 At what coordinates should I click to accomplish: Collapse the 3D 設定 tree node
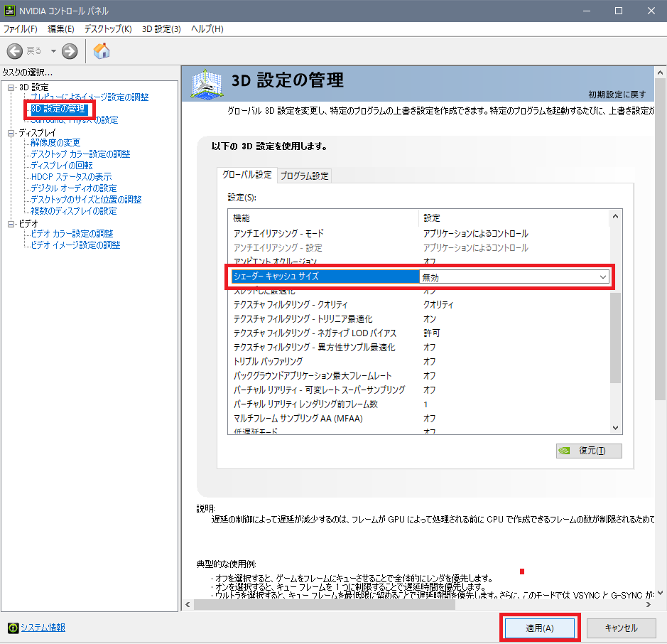(11, 87)
